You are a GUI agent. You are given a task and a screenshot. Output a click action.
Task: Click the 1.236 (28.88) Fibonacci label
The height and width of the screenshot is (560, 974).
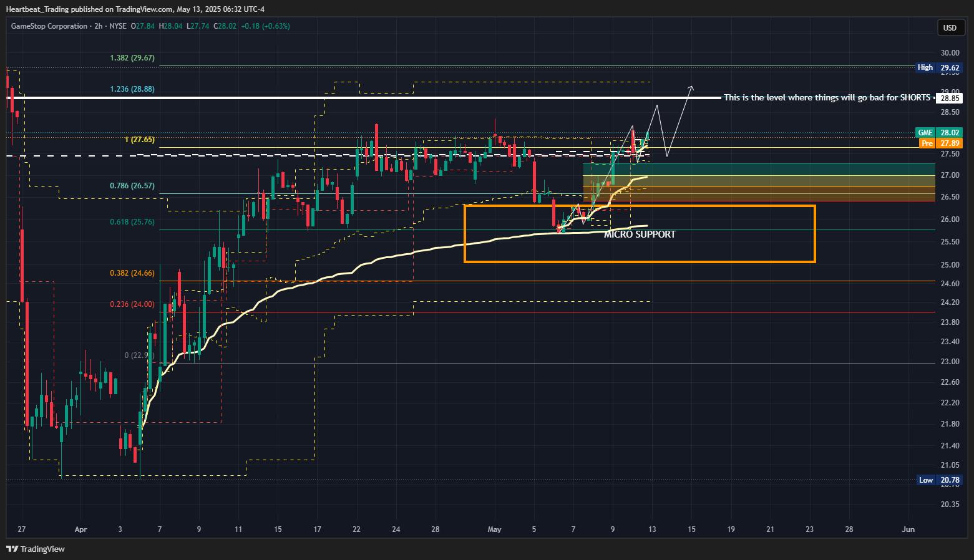(x=132, y=89)
